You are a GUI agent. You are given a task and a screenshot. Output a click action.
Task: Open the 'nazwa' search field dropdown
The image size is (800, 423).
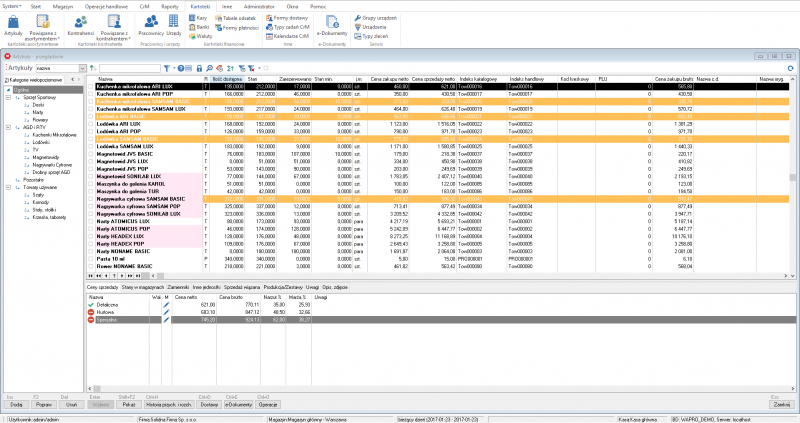[83, 67]
